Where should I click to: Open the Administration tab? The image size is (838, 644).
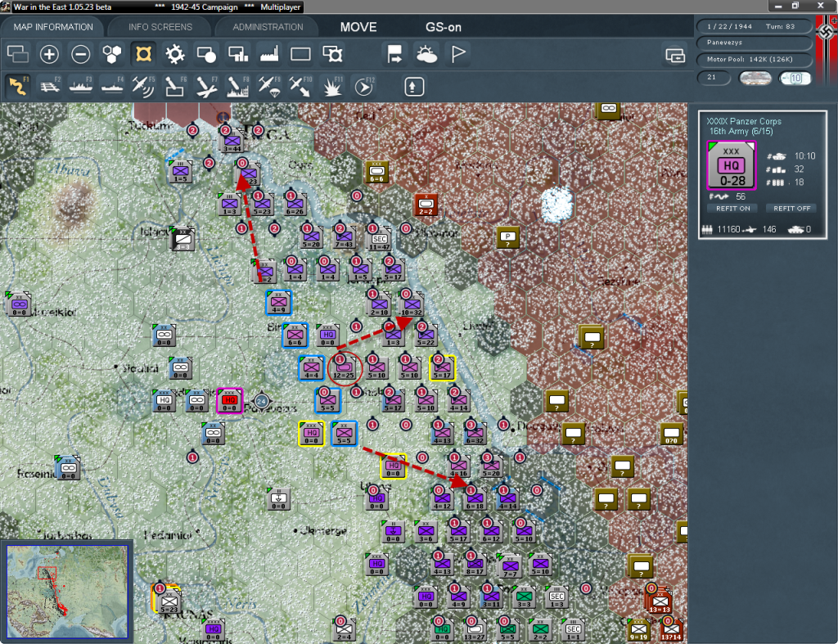(x=268, y=27)
